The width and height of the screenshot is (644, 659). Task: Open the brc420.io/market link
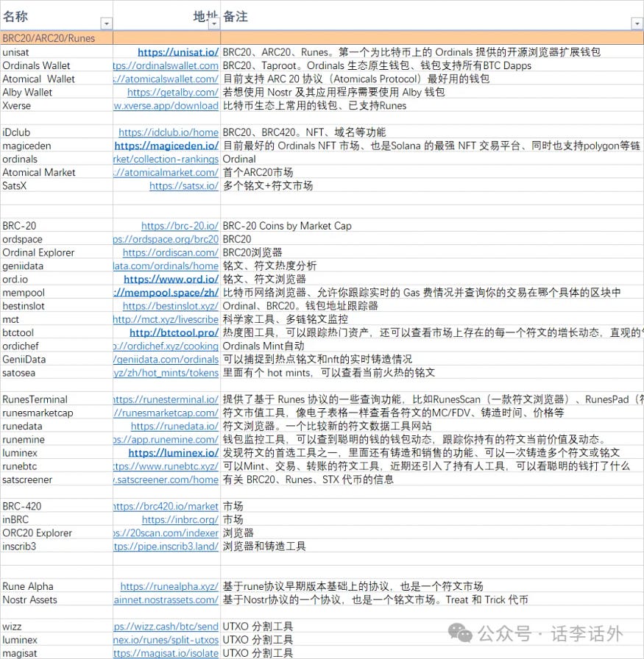[166, 507]
